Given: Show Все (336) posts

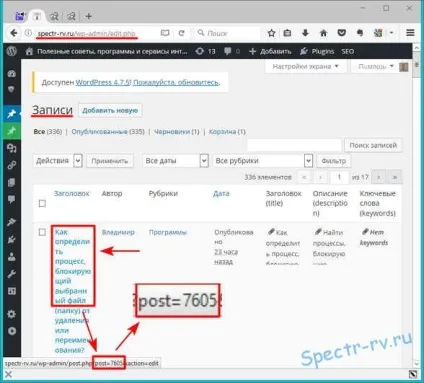Looking at the screenshot, I should point(48,132).
